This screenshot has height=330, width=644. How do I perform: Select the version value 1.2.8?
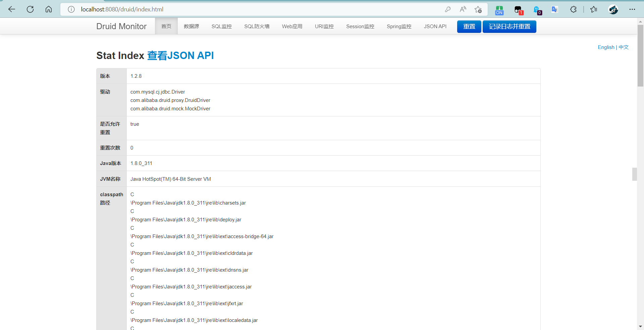(136, 76)
